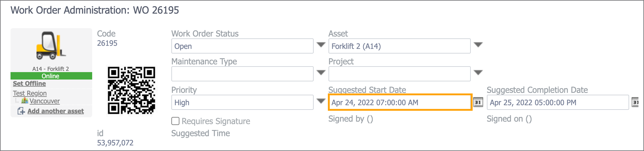Open calendar picker for Suggested Completion Date
Screen dimensions: 644x151
[x=635, y=102]
